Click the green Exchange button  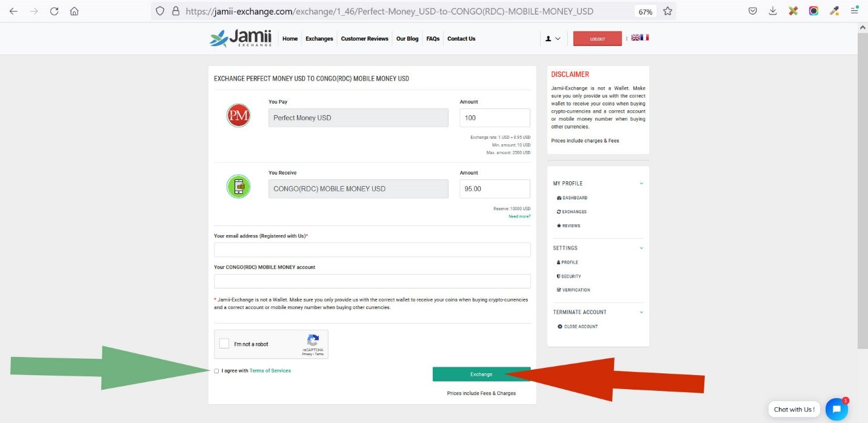[481, 375]
